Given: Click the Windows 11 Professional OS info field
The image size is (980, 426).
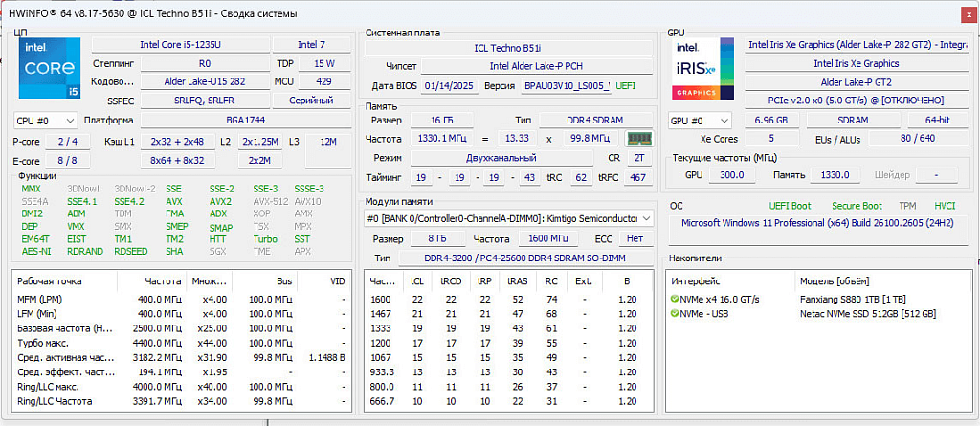Looking at the screenshot, I should point(817,223).
